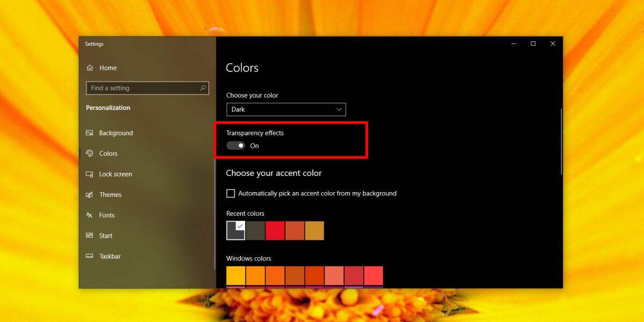Click the Colors palette icon
This screenshot has width=644, height=322.
coord(89,153)
